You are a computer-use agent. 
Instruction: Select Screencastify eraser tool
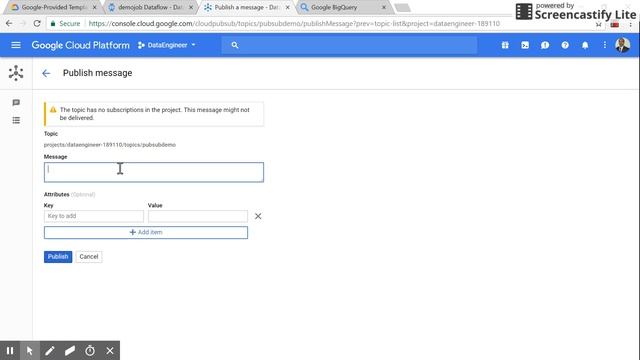(70, 351)
